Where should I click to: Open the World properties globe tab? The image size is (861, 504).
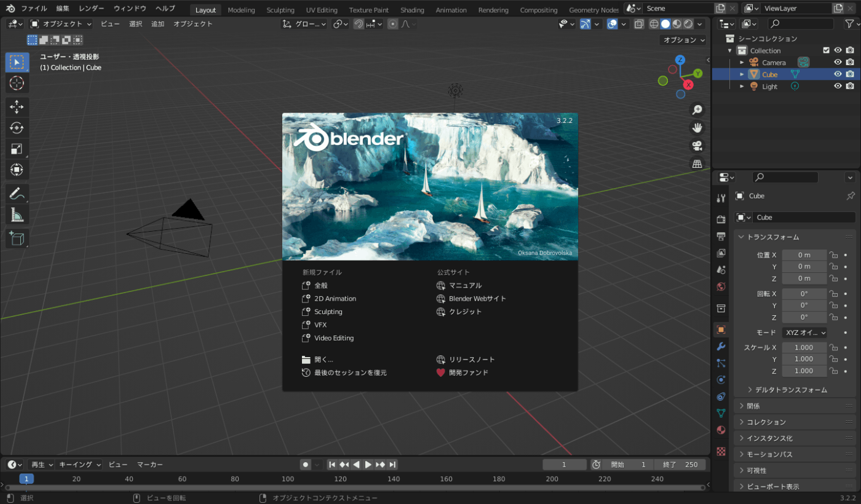[x=721, y=286]
